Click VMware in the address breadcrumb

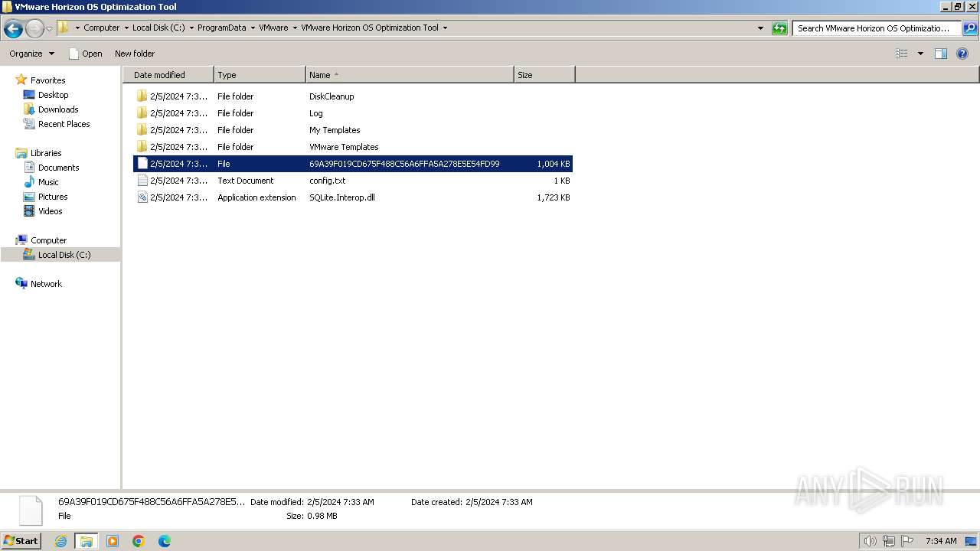point(273,28)
